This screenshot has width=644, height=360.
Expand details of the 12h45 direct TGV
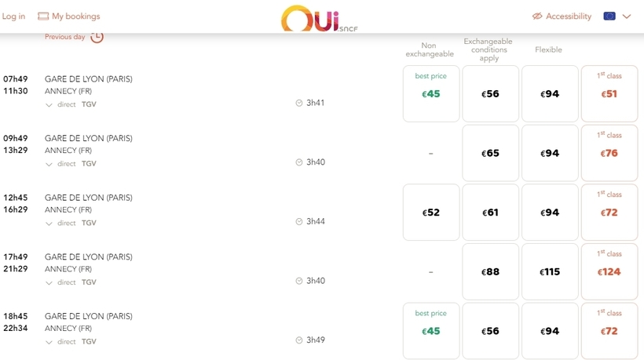(49, 224)
